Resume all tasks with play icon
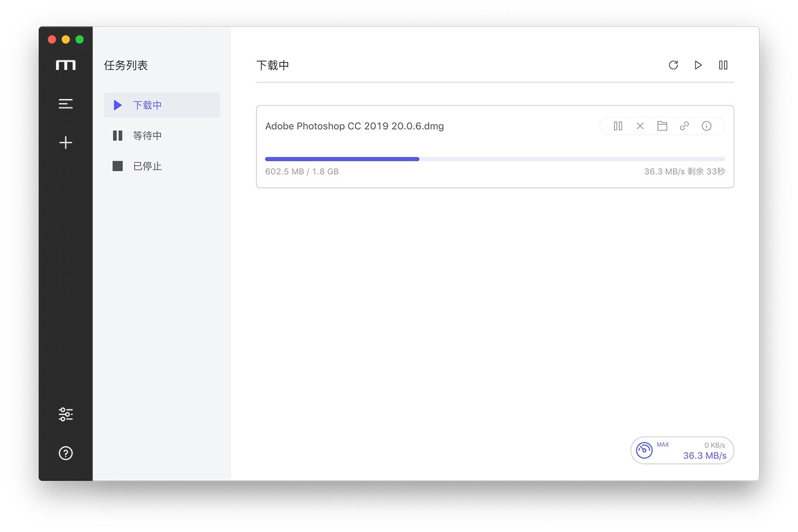Screen dimensions: 798x532 tap(698, 65)
